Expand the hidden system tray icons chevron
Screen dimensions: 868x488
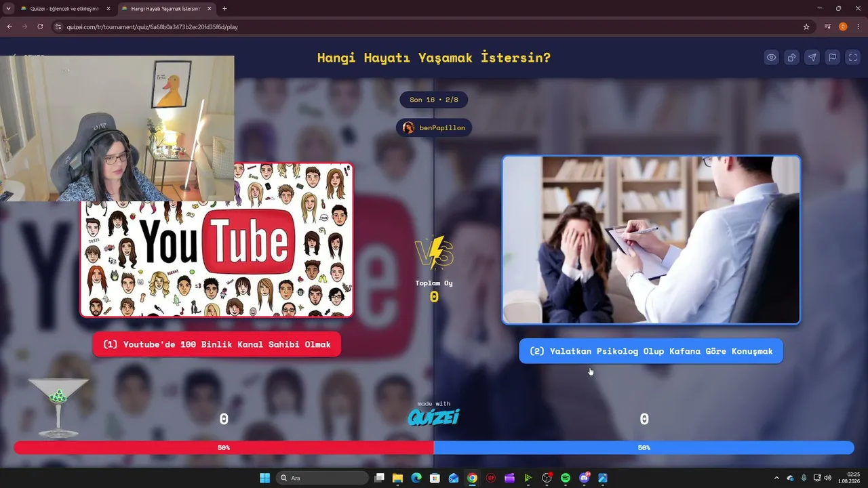pyautogui.click(x=776, y=478)
